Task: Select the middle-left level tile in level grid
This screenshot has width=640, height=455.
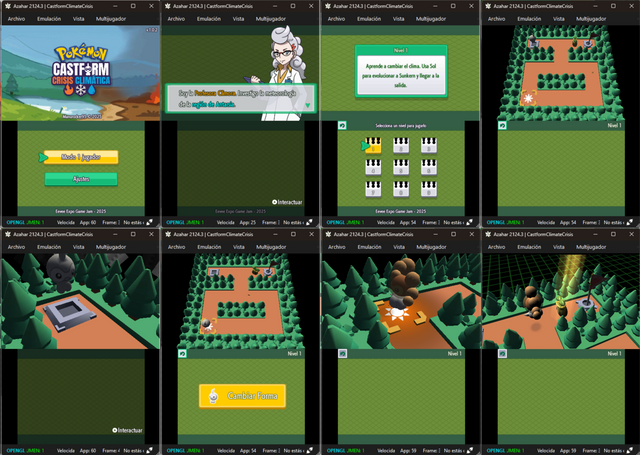Action: [373, 167]
